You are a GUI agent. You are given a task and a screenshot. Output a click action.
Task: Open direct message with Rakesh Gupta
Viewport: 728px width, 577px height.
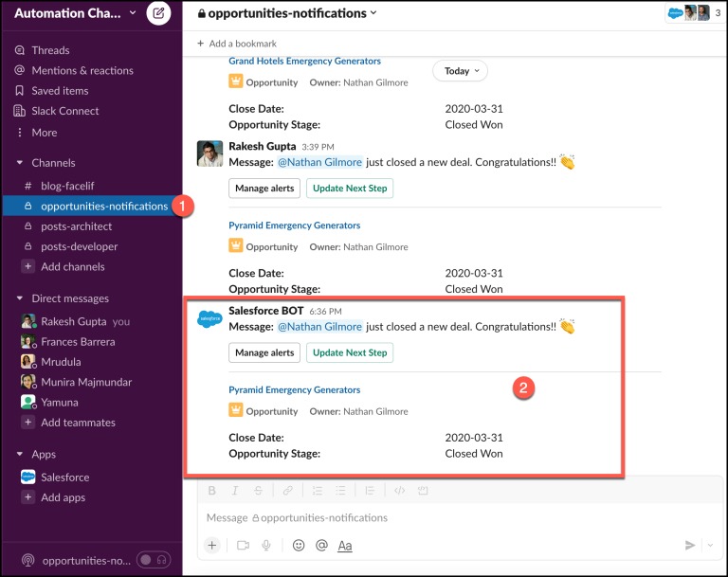75,322
